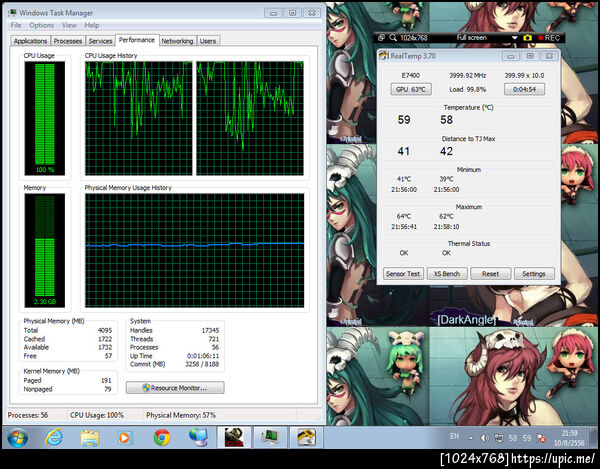Click Reset in RealTemp
The width and height of the screenshot is (600, 469).
pos(490,274)
